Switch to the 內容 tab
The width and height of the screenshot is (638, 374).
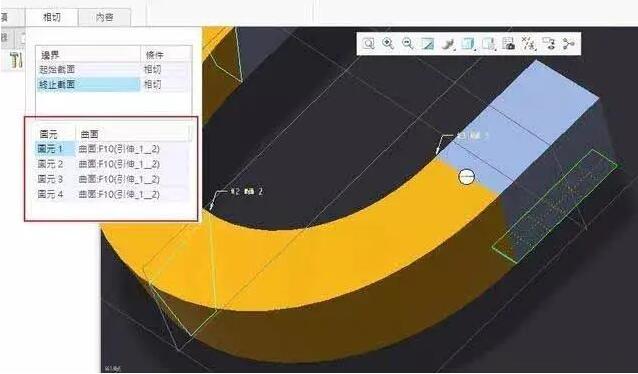[105, 17]
